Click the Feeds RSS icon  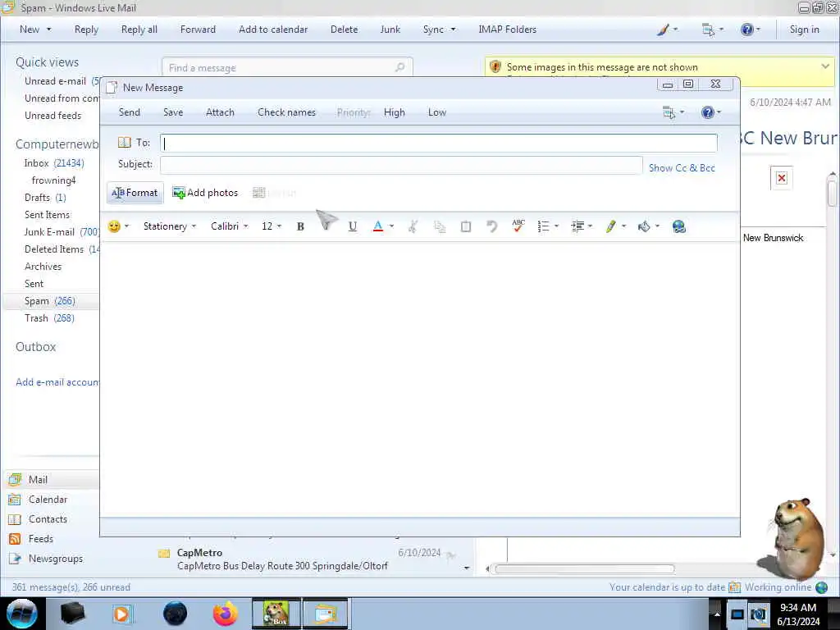[x=15, y=539]
